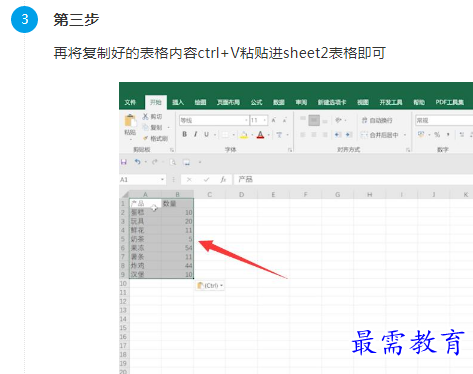Click Merge and Center (合并后居中)
The width and height of the screenshot is (473, 374).
point(380,135)
